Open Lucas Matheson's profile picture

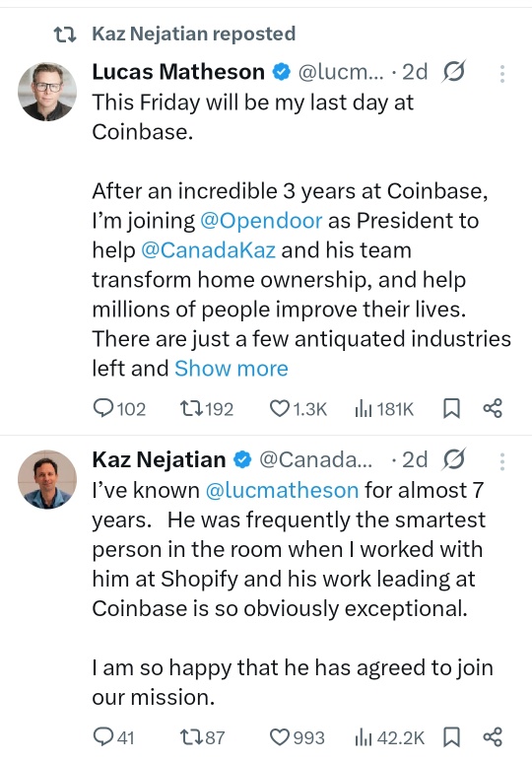click(x=47, y=92)
